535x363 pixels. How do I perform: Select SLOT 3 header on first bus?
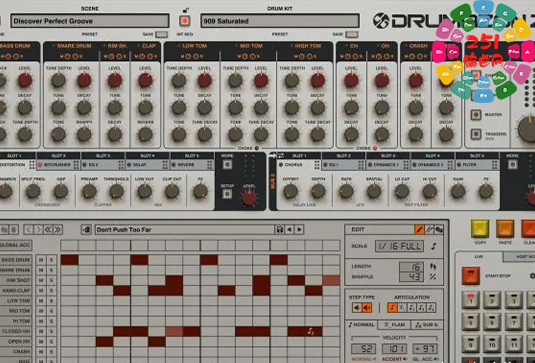(x=103, y=156)
